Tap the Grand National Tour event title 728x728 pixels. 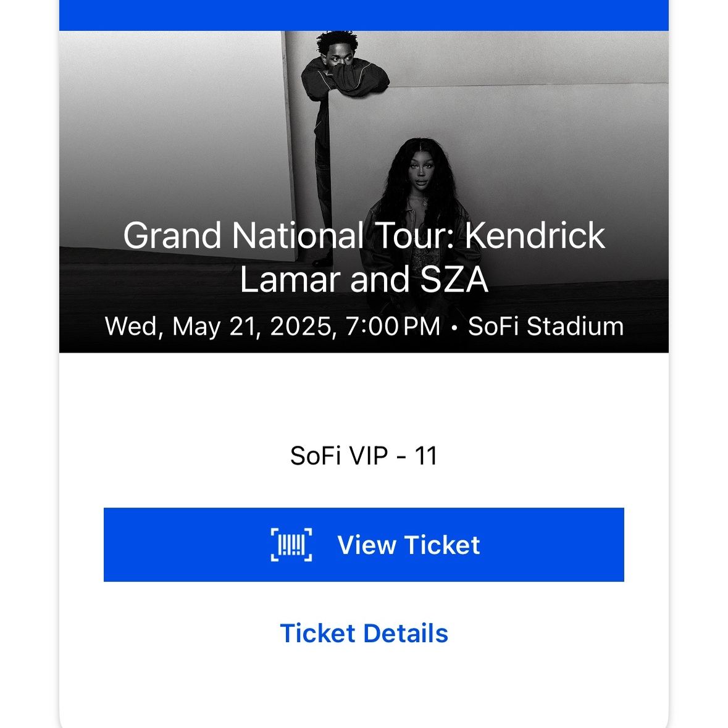pos(364,257)
